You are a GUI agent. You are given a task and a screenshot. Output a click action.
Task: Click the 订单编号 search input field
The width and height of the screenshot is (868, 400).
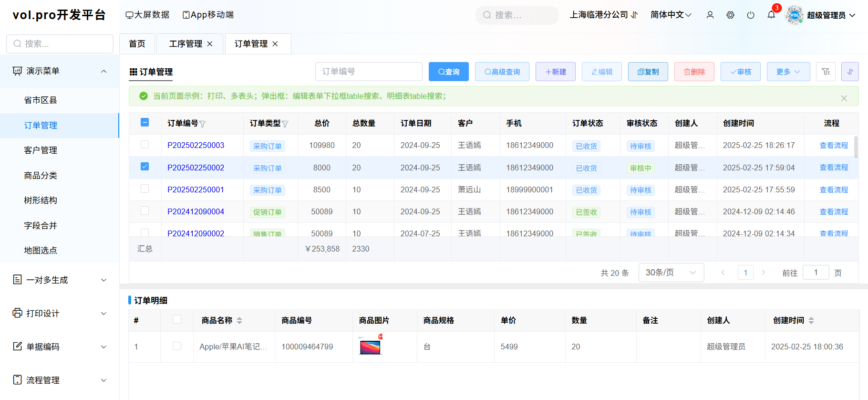[x=369, y=72]
